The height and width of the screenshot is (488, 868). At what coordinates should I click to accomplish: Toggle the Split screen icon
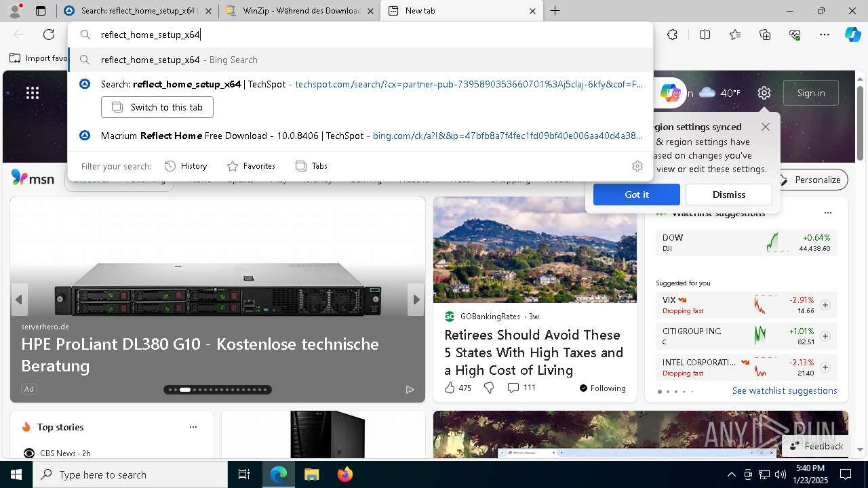click(x=705, y=35)
